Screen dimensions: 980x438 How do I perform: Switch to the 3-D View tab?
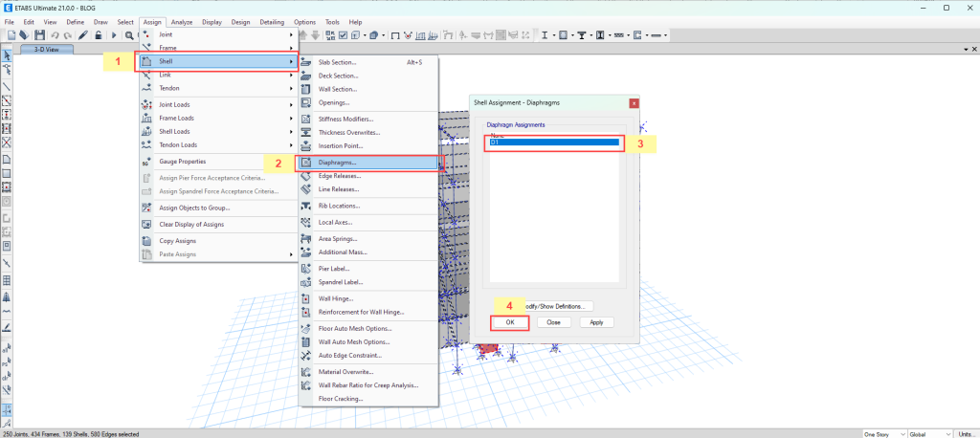click(x=47, y=49)
